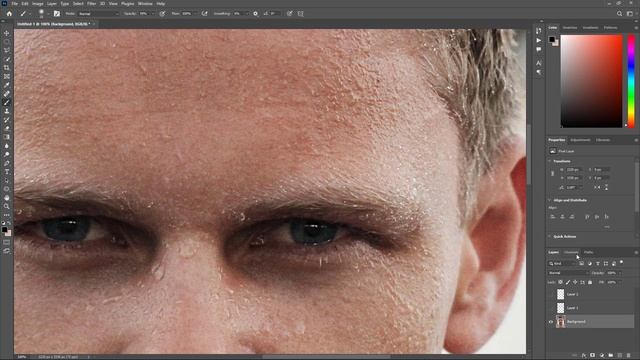Click the delete layer trash icon
Viewport: 640px width, 360px height.
(x=629, y=356)
